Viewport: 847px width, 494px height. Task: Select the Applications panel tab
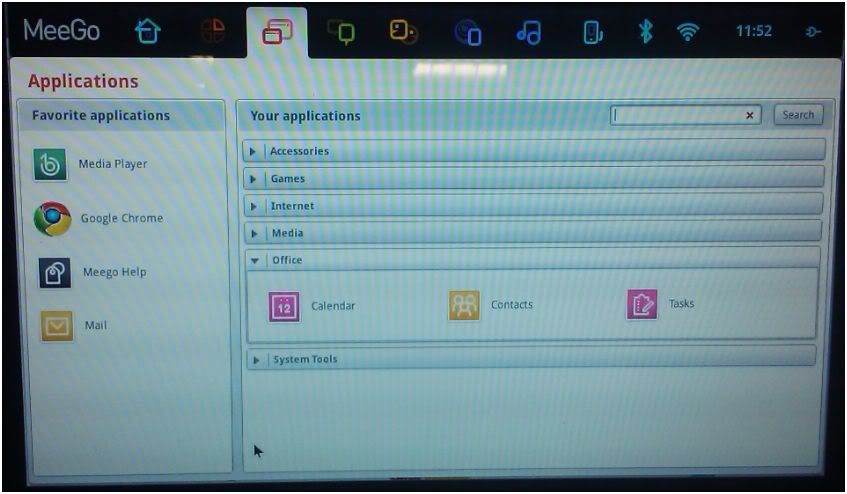click(277, 31)
